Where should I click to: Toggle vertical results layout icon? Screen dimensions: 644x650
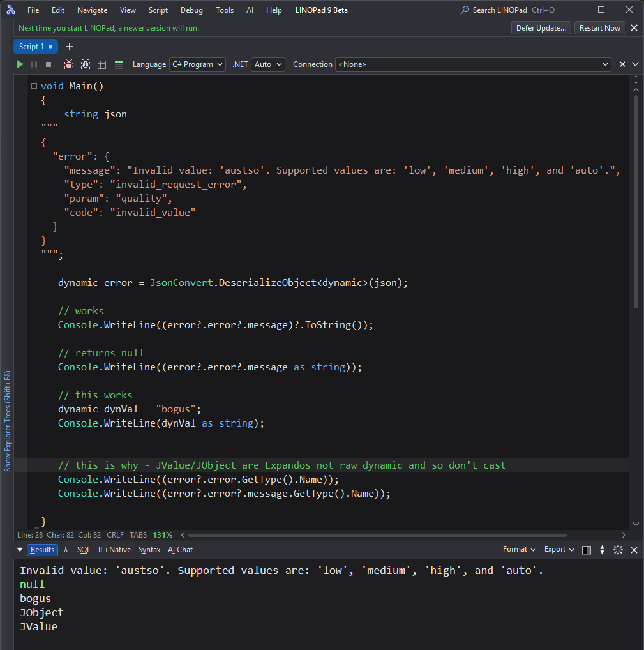pos(587,550)
